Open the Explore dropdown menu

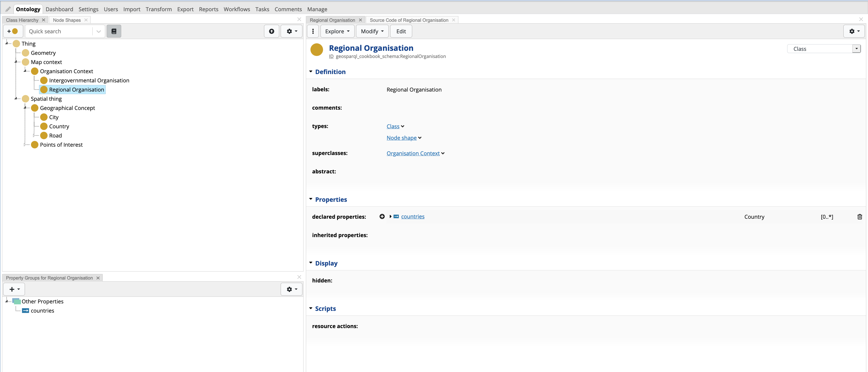tap(336, 31)
